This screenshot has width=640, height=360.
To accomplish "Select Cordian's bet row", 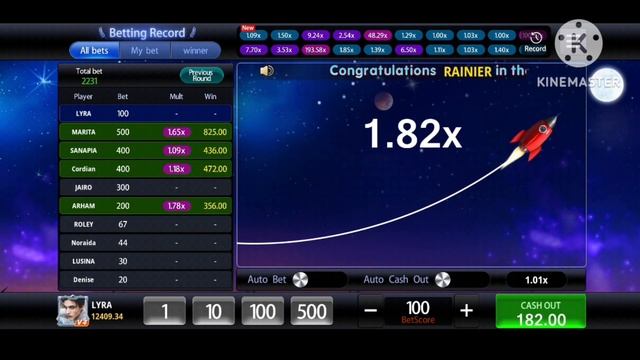I will [146, 169].
